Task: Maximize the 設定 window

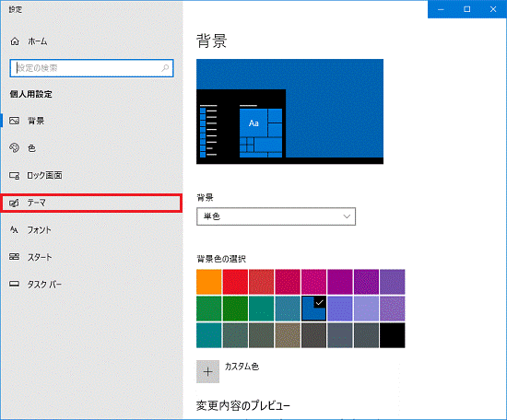Action: [467, 9]
